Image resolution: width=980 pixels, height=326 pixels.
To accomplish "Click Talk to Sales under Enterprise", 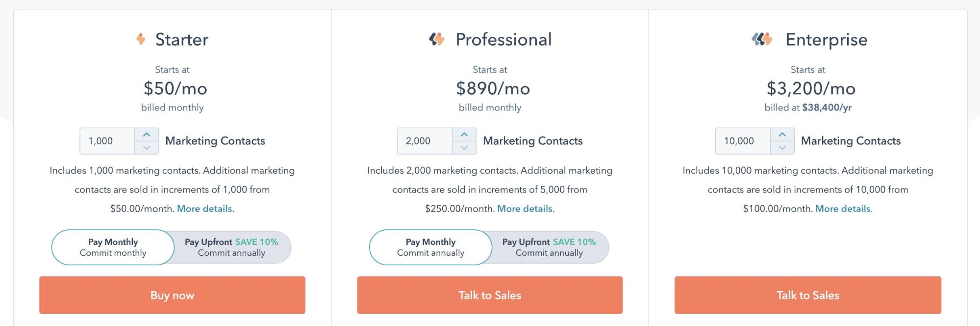I will tap(807, 295).
